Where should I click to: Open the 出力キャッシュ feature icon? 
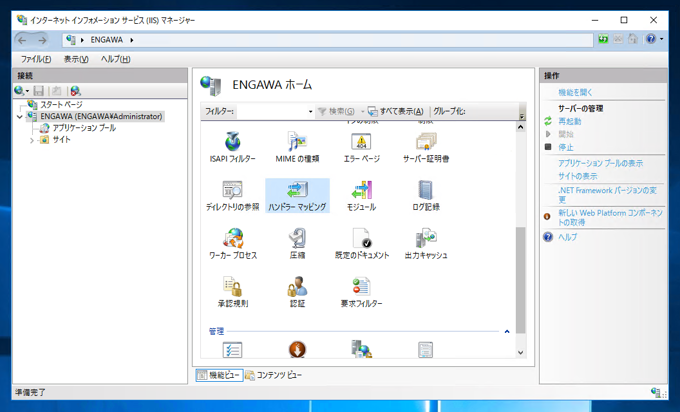(426, 244)
